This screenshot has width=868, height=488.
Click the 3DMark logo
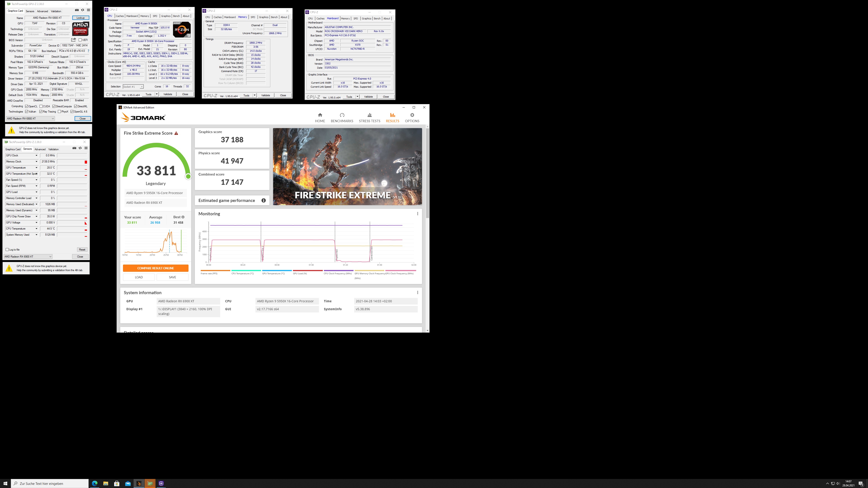coord(143,117)
